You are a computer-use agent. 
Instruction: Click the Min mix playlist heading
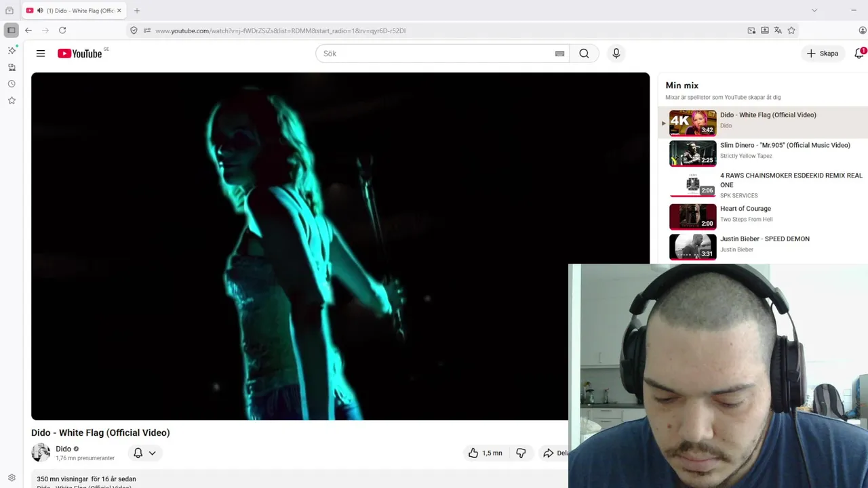682,85
